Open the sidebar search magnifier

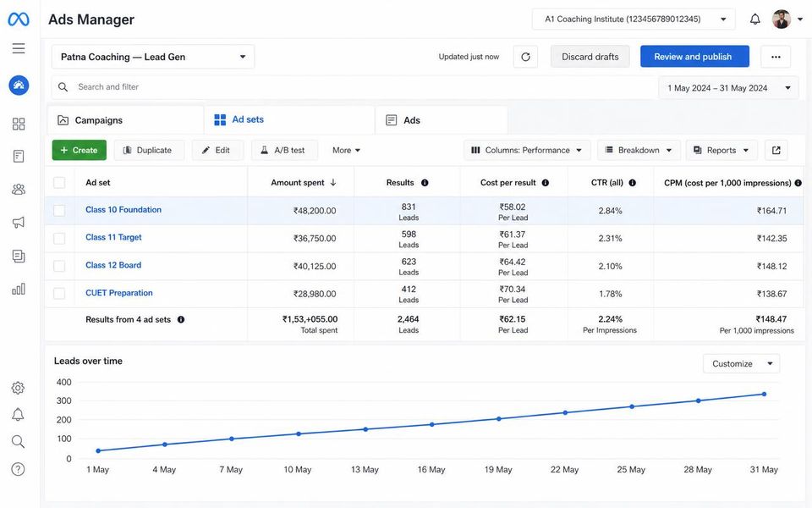[x=18, y=442]
